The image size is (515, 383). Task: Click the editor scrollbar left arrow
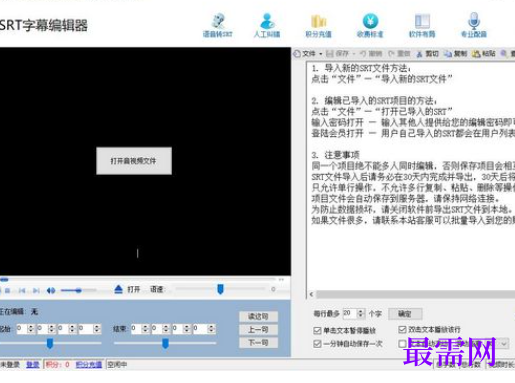pos(311,294)
